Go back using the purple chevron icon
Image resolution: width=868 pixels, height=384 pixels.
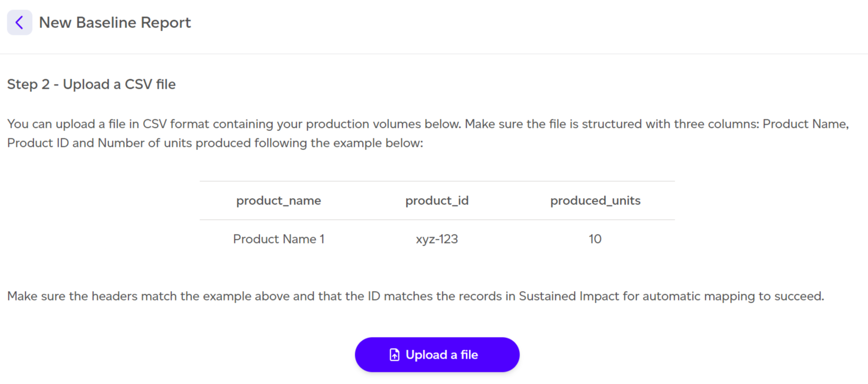tap(20, 23)
